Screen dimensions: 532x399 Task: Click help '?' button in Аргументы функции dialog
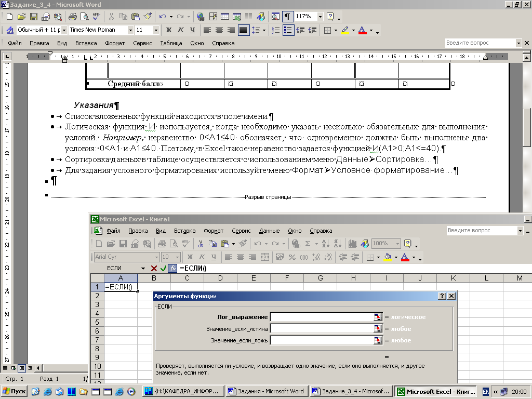442,296
